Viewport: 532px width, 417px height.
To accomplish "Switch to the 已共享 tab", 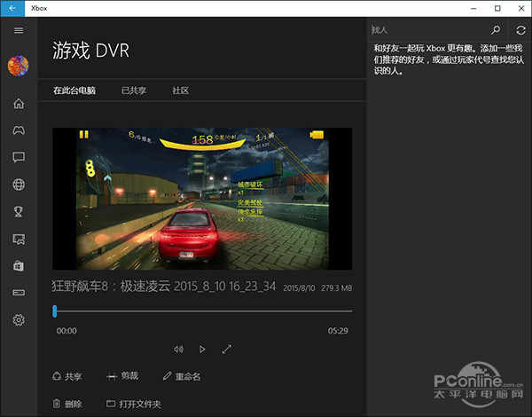I will pos(134,90).
